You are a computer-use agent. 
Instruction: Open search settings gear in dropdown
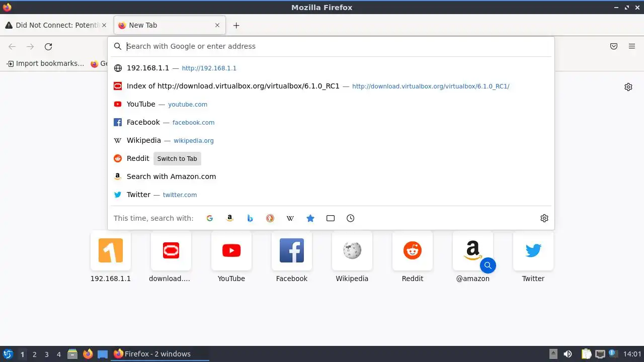pos(544,218)
